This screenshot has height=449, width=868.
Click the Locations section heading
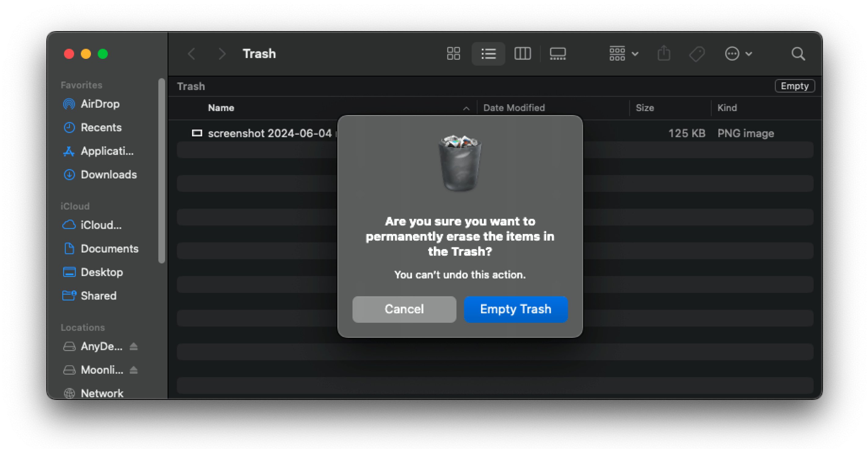click(82, 327)
